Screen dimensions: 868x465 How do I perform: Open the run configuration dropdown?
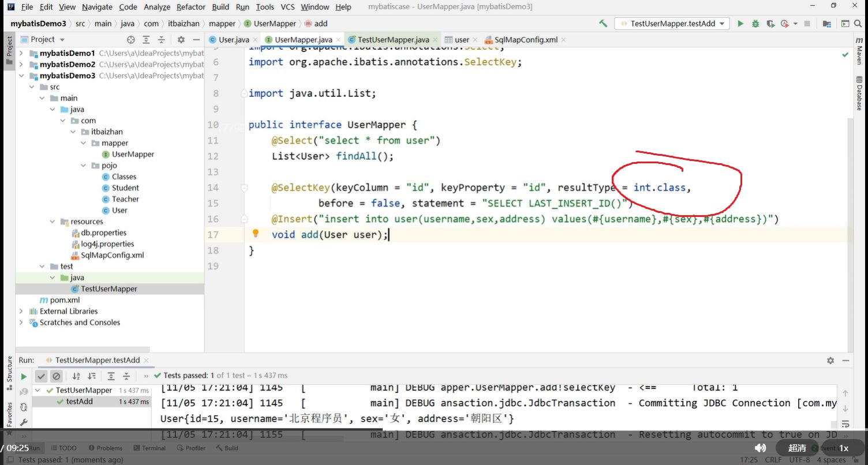pos(673,24)
